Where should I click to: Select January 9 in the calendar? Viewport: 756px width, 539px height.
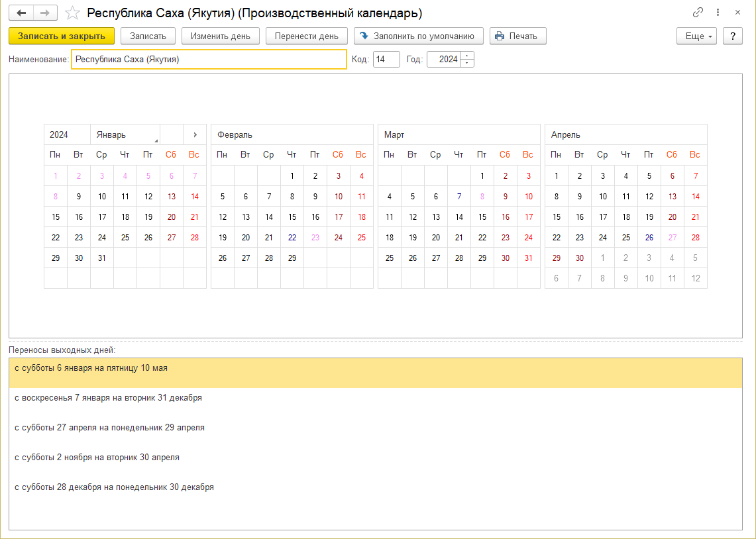79,197
